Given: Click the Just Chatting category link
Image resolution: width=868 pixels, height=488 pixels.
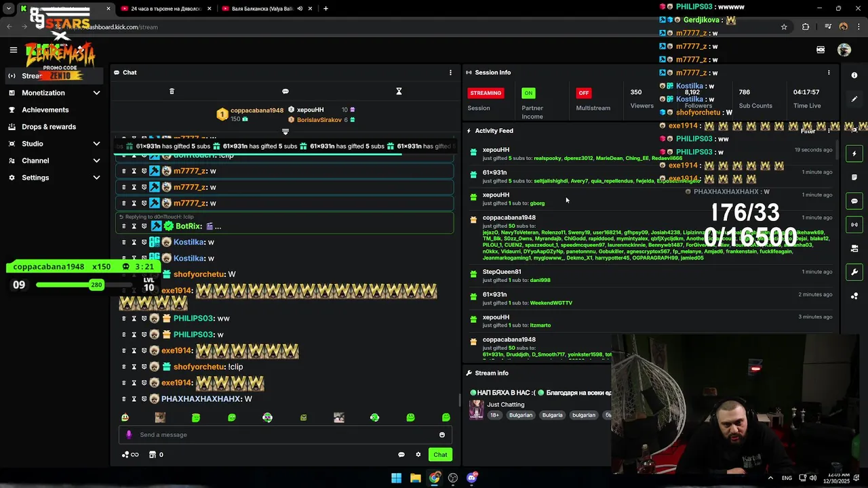Looking at the screenshot, I should click(505, 405).
